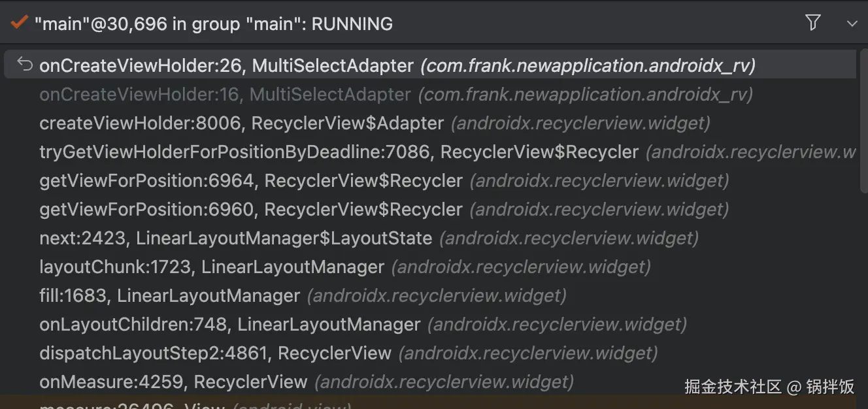
Task: Choose the getViewForPosition:6960 stack frame
Action: tap(251, 210)
